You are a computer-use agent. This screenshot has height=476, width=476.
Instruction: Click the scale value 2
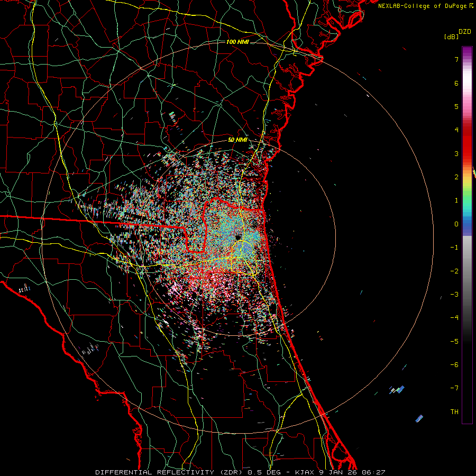(456, 177)
